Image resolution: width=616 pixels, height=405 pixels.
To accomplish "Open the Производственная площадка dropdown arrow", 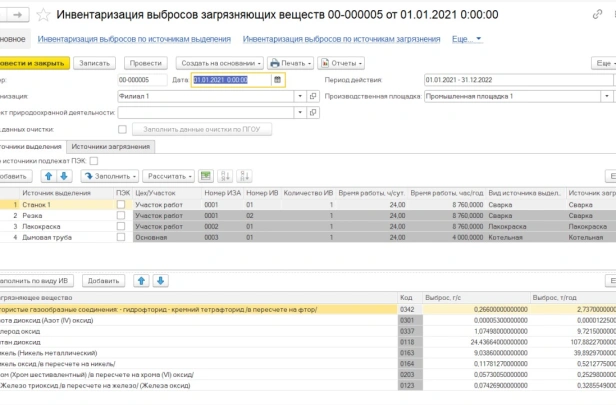I will (606, 96).
